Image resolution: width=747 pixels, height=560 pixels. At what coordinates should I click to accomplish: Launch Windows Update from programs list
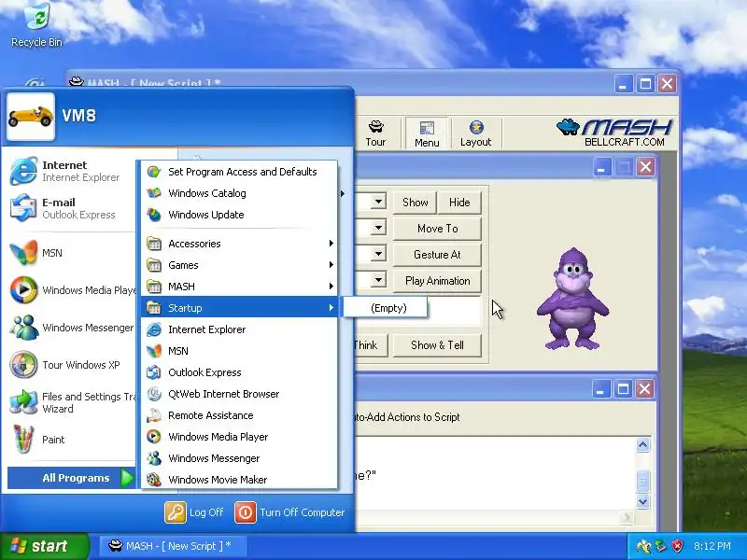(x=239, y=215)
